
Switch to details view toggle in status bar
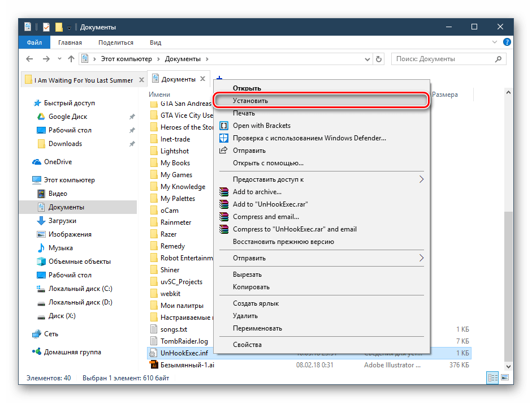[492, 378]
